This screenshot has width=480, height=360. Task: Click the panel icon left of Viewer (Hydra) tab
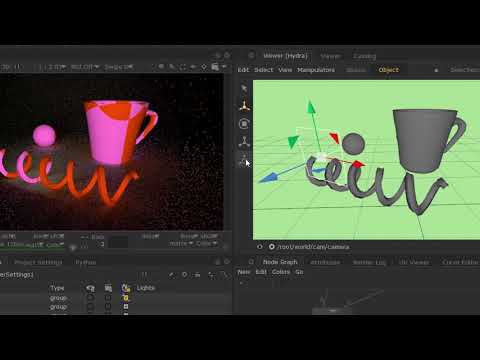(252, 56)
